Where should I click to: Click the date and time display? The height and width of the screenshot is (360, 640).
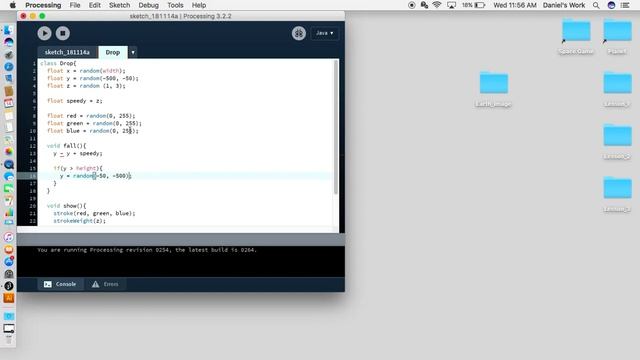click(x=515, y=5)
